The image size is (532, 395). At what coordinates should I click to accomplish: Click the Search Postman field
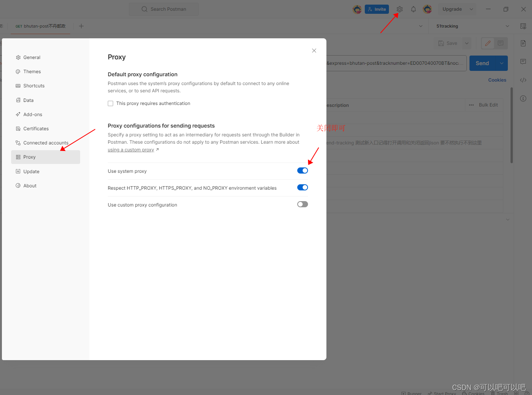click(164, 9)
